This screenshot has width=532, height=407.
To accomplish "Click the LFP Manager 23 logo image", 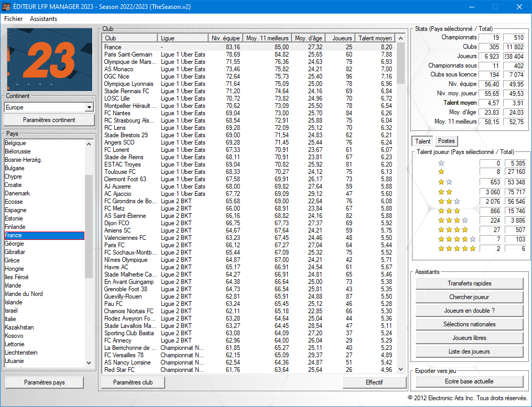I will (50, 60).
